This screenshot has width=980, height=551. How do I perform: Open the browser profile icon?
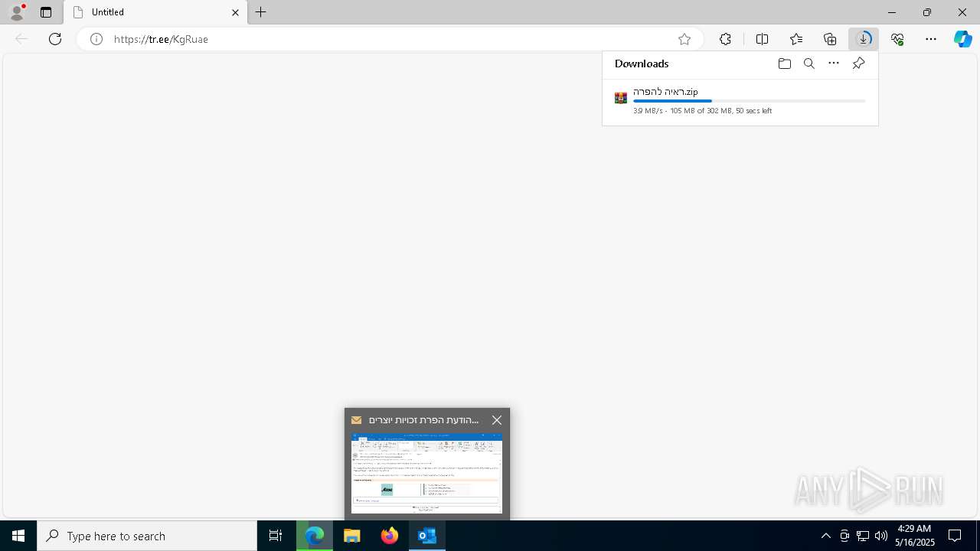click(x=17, y=11)
